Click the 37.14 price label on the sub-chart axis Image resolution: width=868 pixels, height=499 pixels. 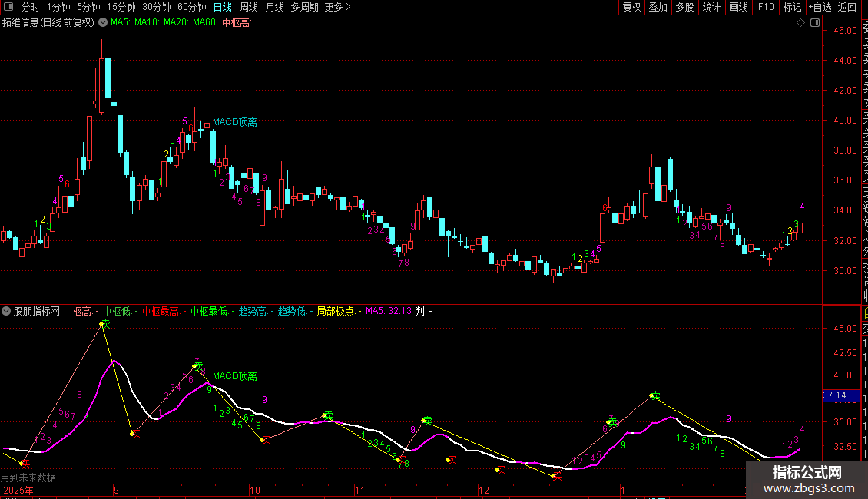[x=834, y=395]
